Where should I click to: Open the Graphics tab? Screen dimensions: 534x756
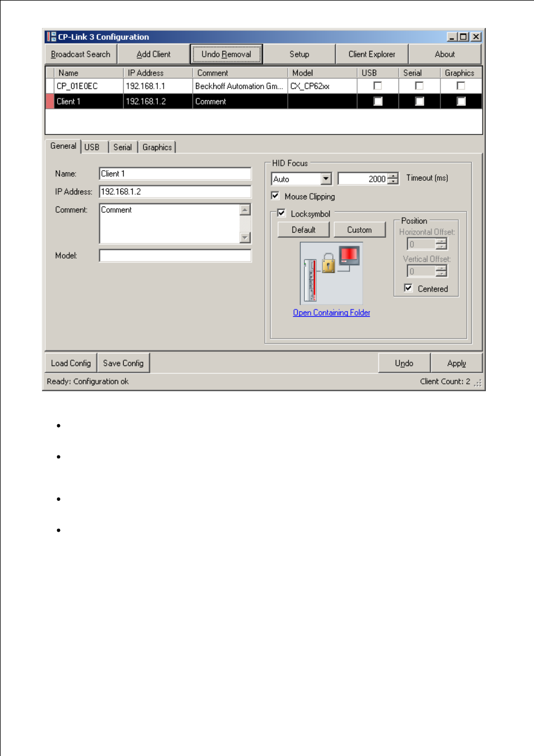click(x=157, y=147)
